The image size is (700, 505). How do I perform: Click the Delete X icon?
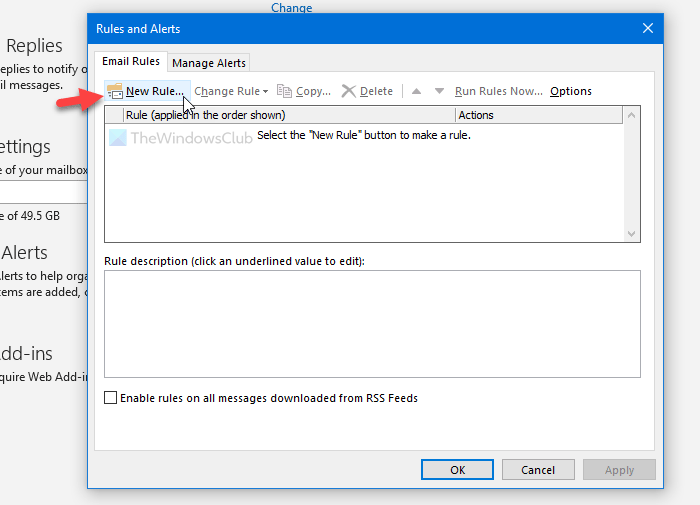click(x=348, y=91)
